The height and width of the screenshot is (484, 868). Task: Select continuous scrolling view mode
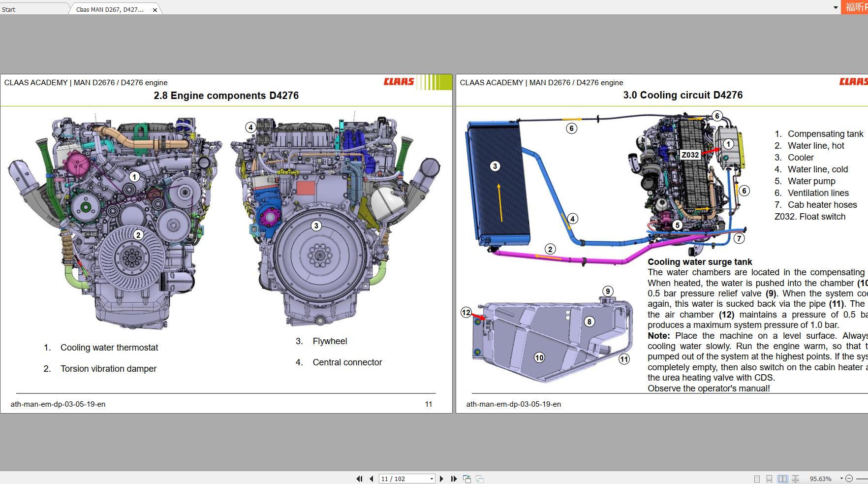click(x=770, y=478)
